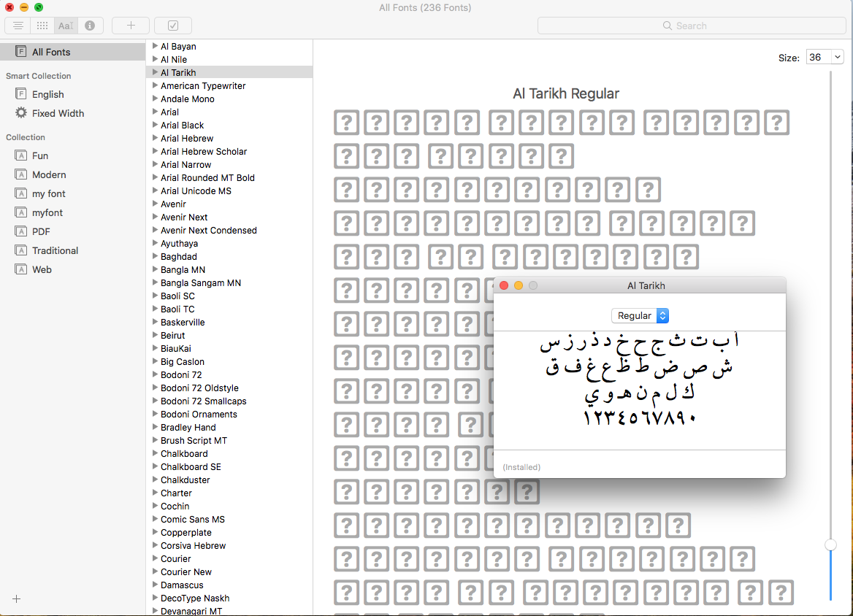Select Bodoni 72 Oldstyle font

[199, 388]
